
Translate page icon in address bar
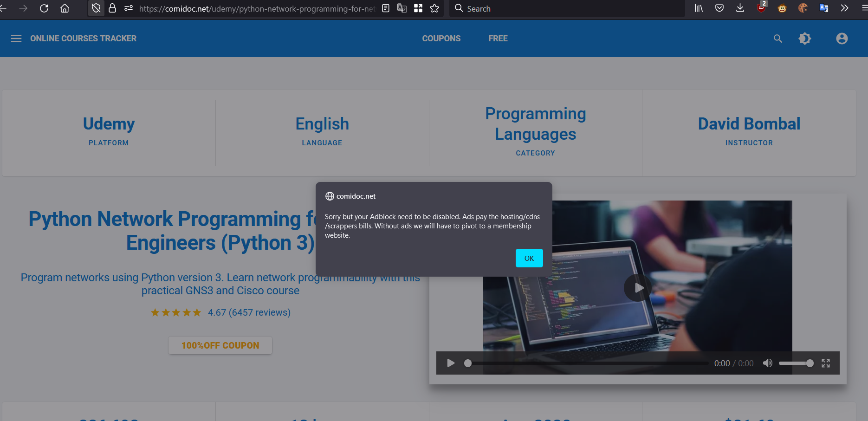(x=402, y=8)
